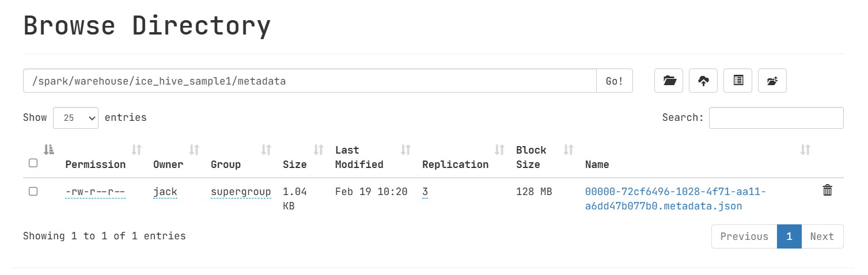Open the upload files cloud icon
This screenshot has height=275, width=868.
[x=703, y=81]
